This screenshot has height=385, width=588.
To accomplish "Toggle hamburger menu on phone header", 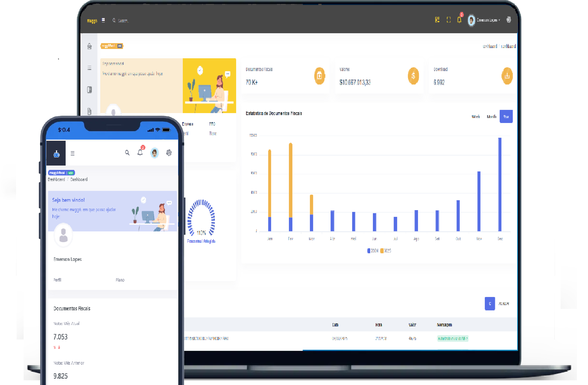I will point(73,153).
